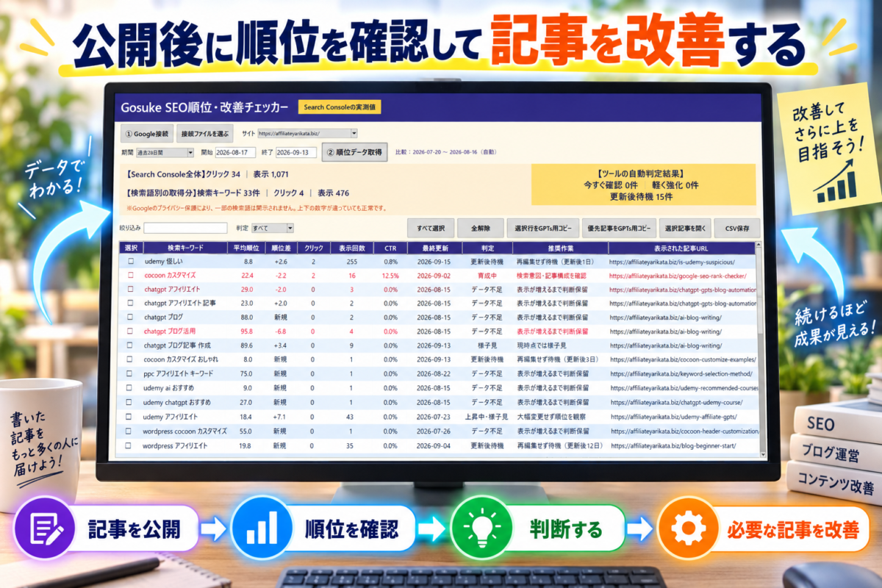Check the chatgpt ブログ活用 row checkbox

pos(131,331)
